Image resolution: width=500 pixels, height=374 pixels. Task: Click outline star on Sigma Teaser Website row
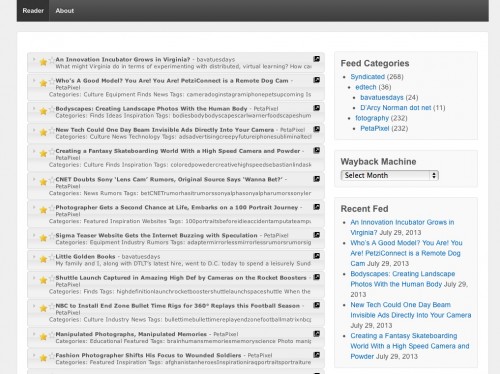click(52, 235)
